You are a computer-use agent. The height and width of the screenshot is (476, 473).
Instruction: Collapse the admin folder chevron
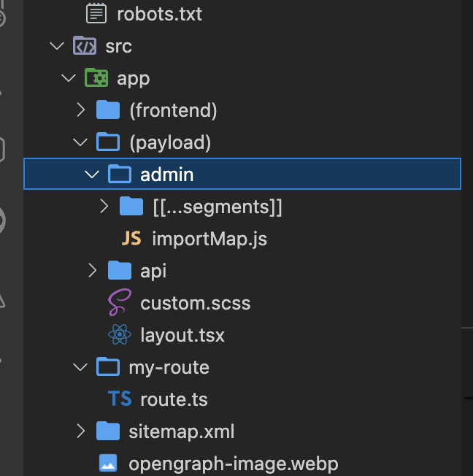pos(91,174)
